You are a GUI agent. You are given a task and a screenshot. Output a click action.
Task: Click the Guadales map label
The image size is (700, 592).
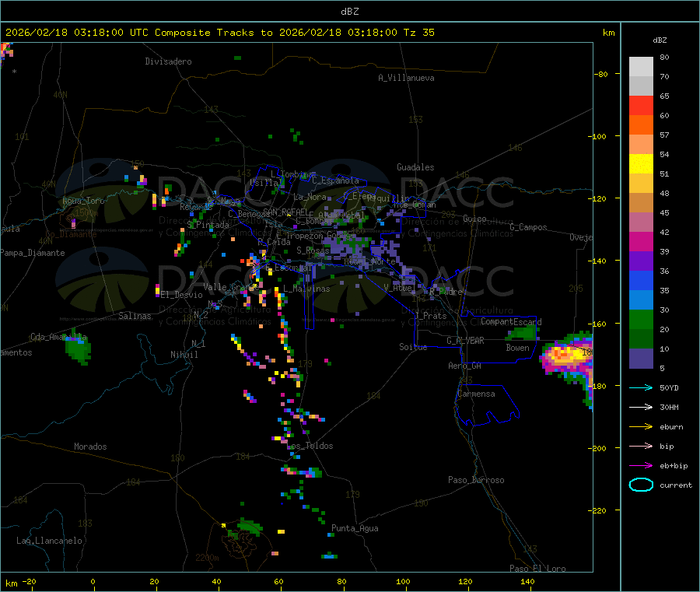415,167
